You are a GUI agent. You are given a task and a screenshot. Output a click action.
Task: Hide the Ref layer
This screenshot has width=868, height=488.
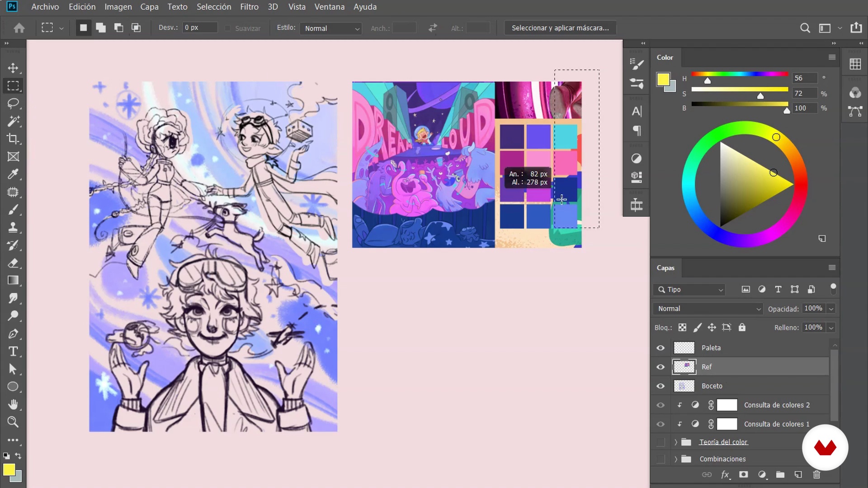[x=660, y=367]
